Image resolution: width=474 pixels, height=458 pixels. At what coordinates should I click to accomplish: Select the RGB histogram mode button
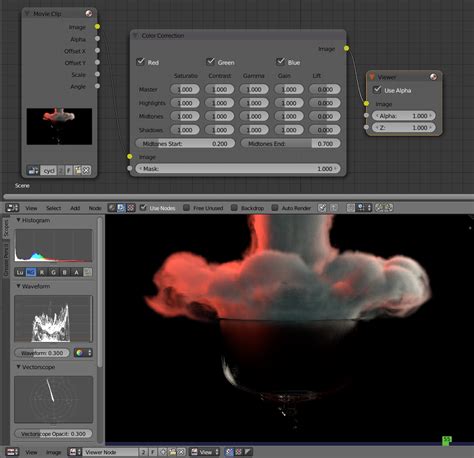pos(31,272)
